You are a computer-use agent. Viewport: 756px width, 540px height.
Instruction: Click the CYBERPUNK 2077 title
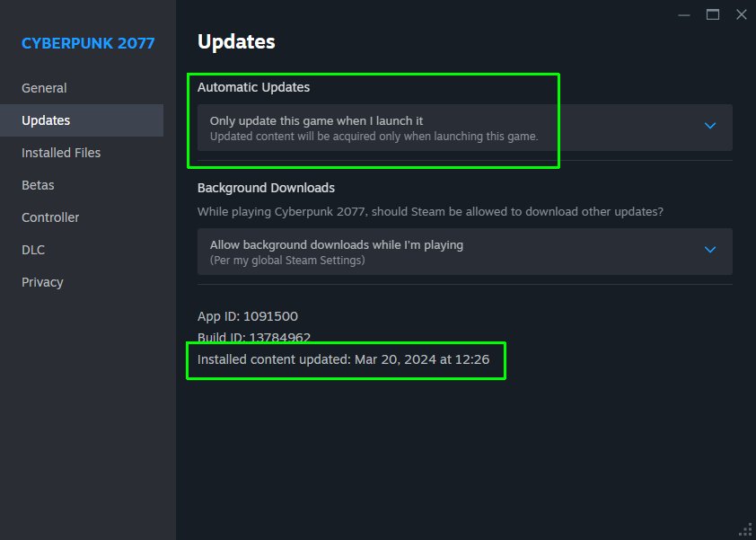pyautogui.click(x=88, y=43)
